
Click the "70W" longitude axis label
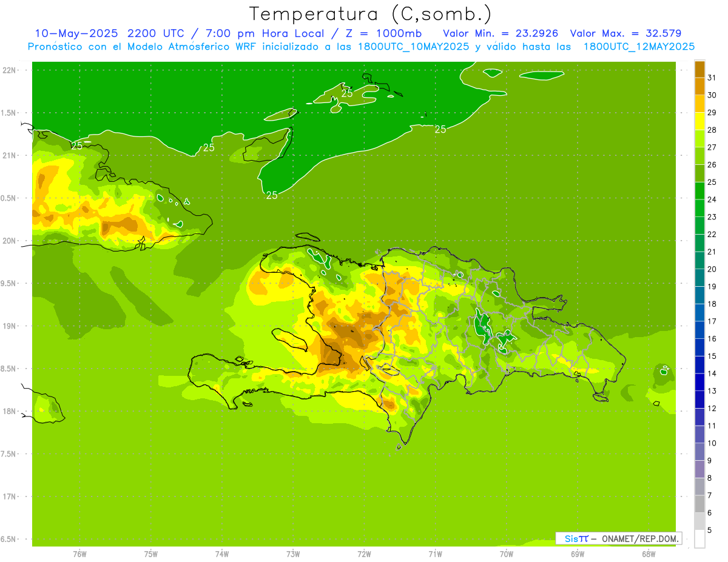(x=507, y=554)
